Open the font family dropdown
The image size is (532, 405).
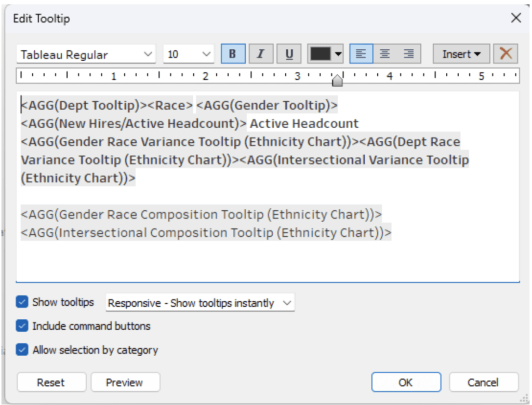click(149, 53)
